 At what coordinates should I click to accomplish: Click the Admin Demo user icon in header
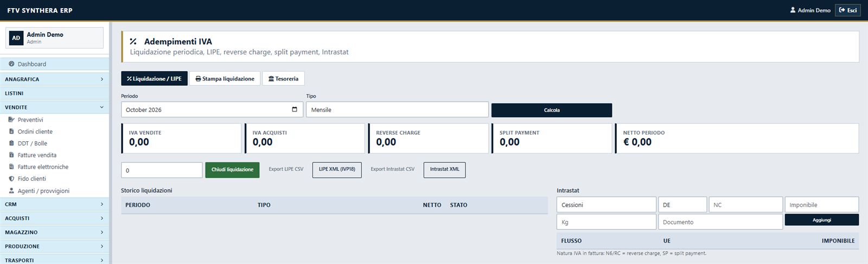793,10
